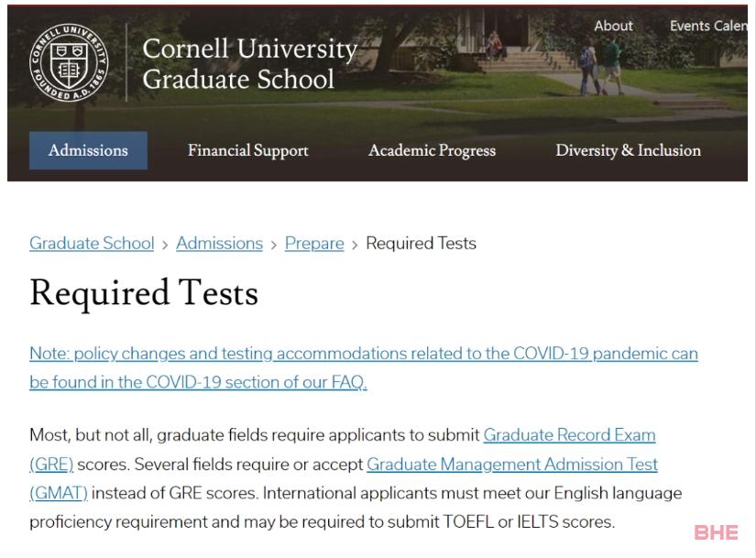Viewport: 756px width, 558px height.
Task: Click the Cornell University seal logo
Action: coord(69,62)
